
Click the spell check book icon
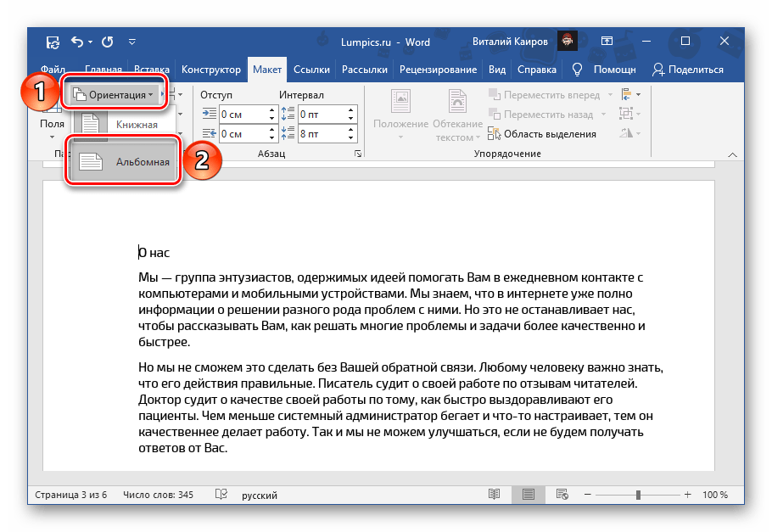221,495
